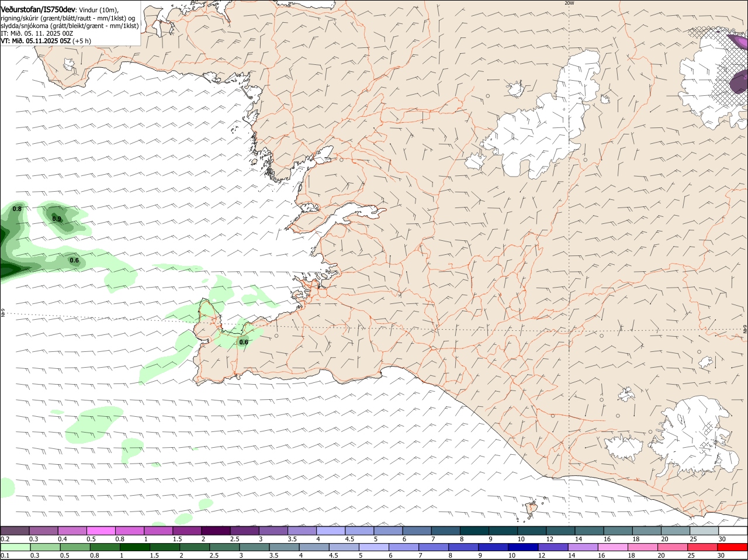Click the 0.8 precipitation value over the sea
Image resolution: width=748 pixels, height=560 pixels.
click(17, 209)
